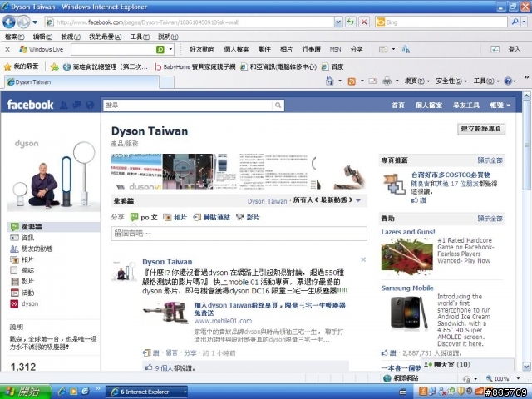Click the Facebook messages icon
The height and width of the screenshot is (399, 532).
76,106
